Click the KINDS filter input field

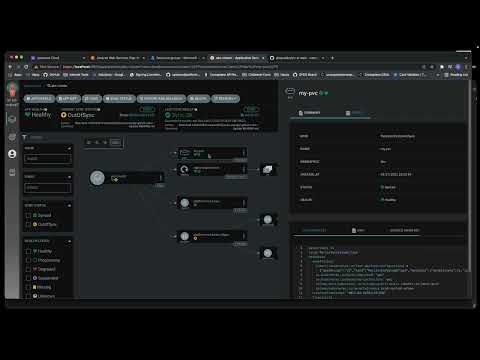click(x=48, y=188)
